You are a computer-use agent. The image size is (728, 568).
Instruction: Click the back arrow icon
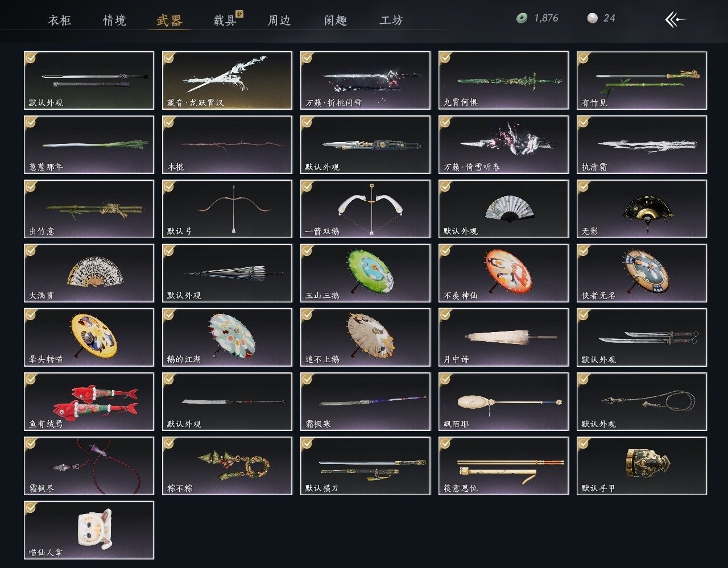(x=676, y=20)
